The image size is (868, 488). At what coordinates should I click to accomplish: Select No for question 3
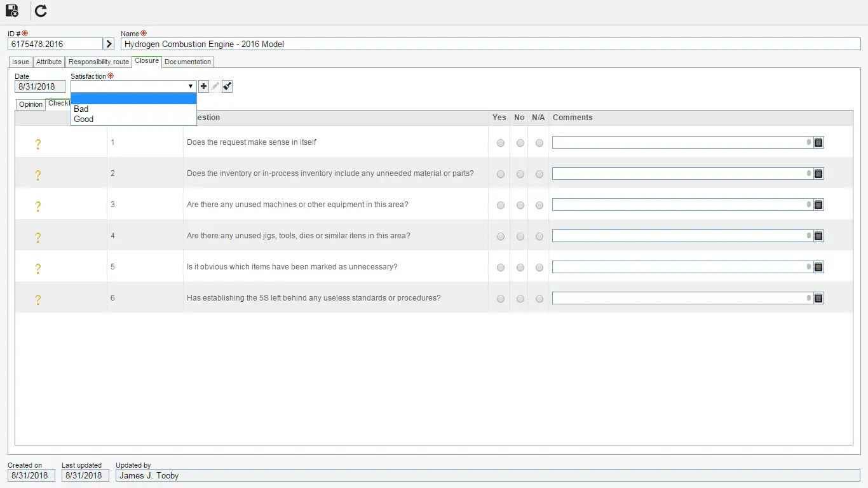[519, 205]
